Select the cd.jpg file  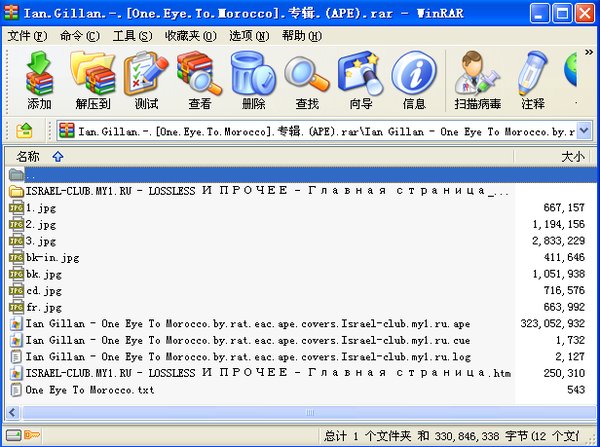pos(301,290)
